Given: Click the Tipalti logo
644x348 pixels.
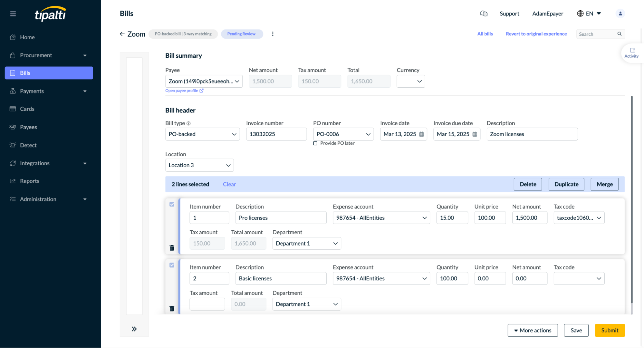Looking at the screenshot, I should point(50,14).
